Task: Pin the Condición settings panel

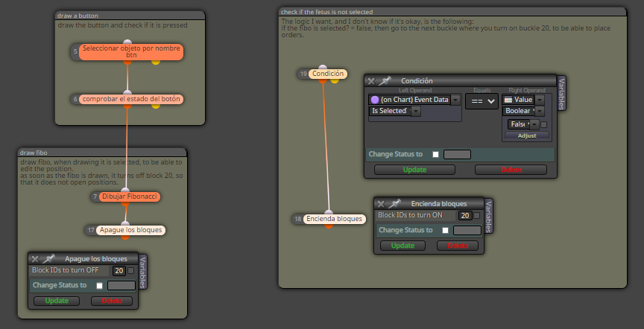Action: click(385, 81)
